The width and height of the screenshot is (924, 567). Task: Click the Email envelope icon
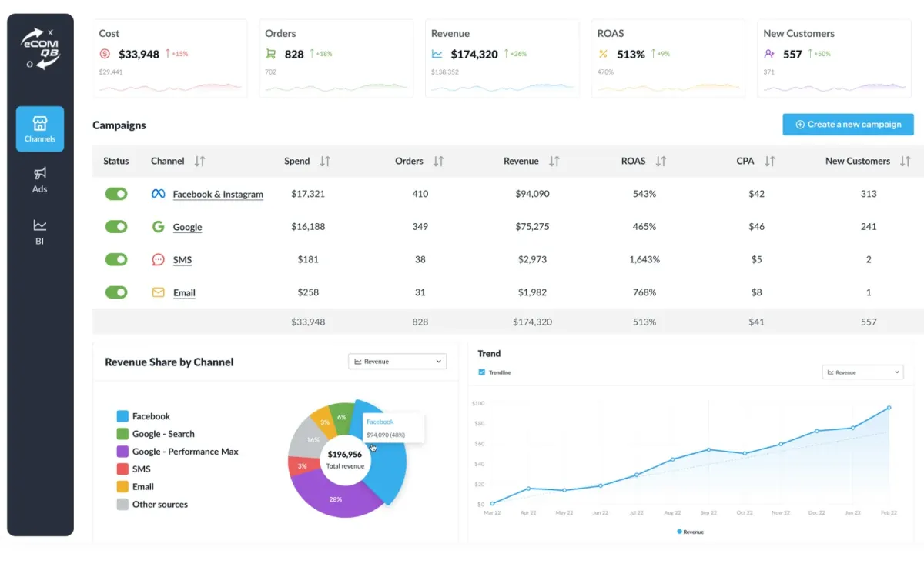click(158, 292)
